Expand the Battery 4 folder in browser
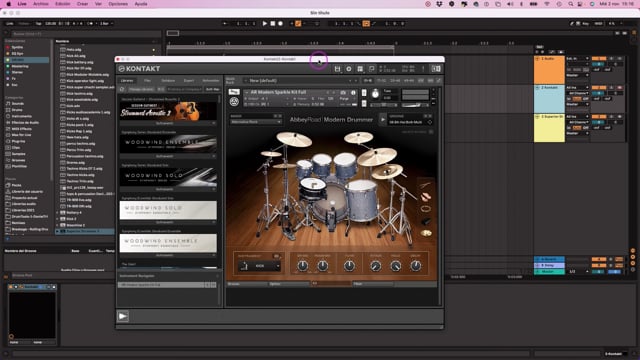This screenshot has width=640, height=360. (x=58, y=213)
